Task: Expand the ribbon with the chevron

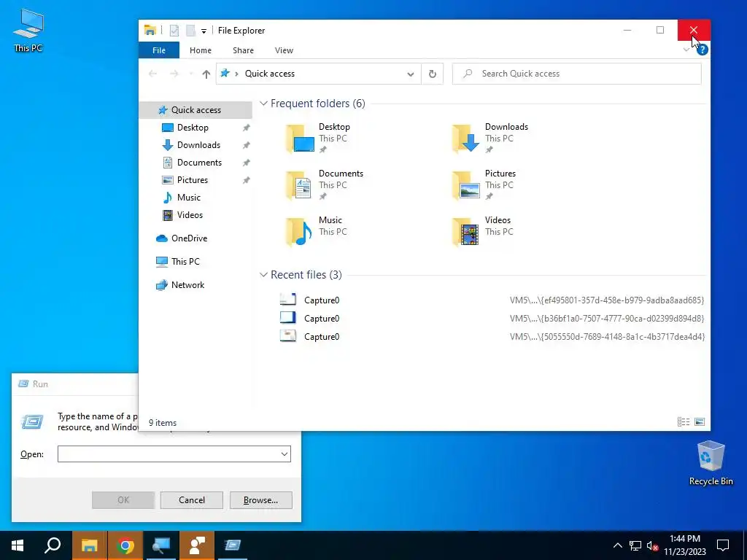Action: point(686,50)
